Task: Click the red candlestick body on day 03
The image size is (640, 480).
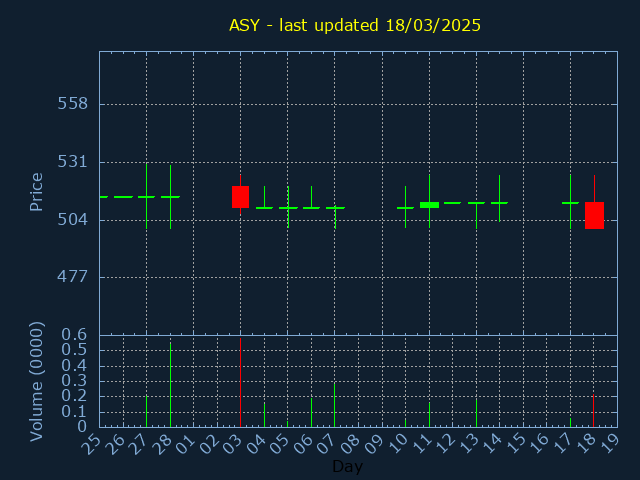Action: pyautogui.click(x=240, y=197)
